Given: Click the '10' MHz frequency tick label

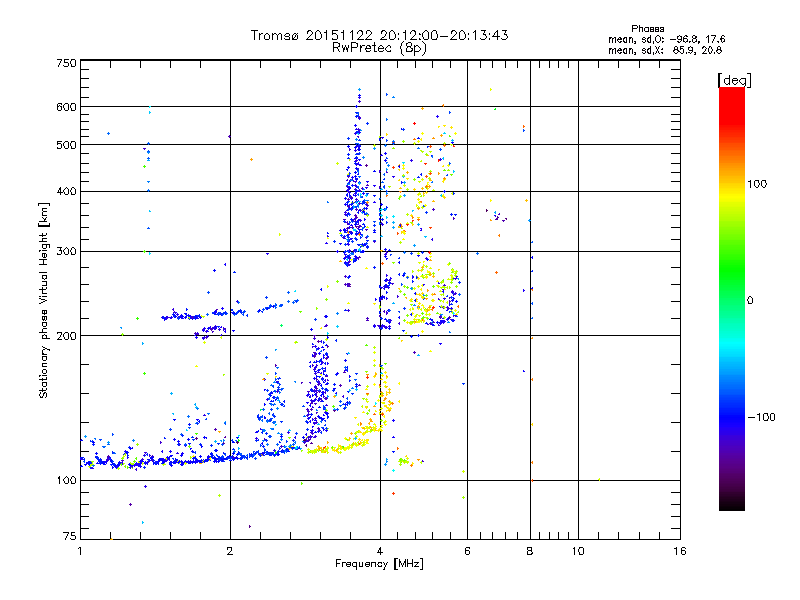Looking at the screenshot, I should (x=578, y=551).
